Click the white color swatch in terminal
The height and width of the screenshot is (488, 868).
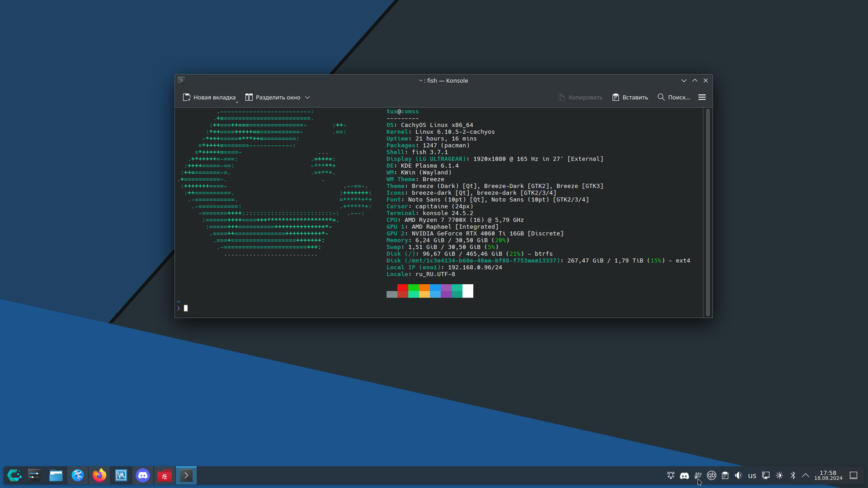click(x=468, y=291)
